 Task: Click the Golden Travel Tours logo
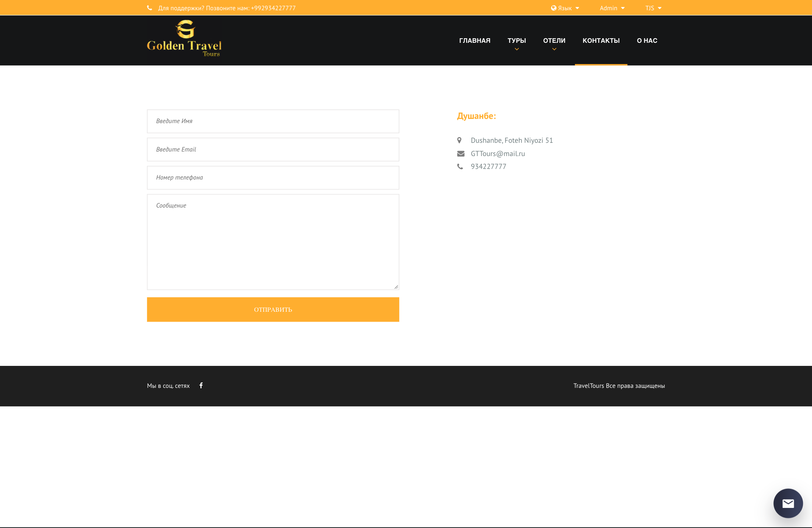tap(184, 39)
